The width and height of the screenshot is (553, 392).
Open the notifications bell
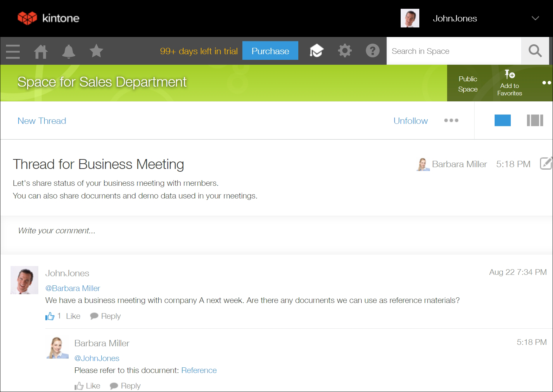(x=69, y=51)
